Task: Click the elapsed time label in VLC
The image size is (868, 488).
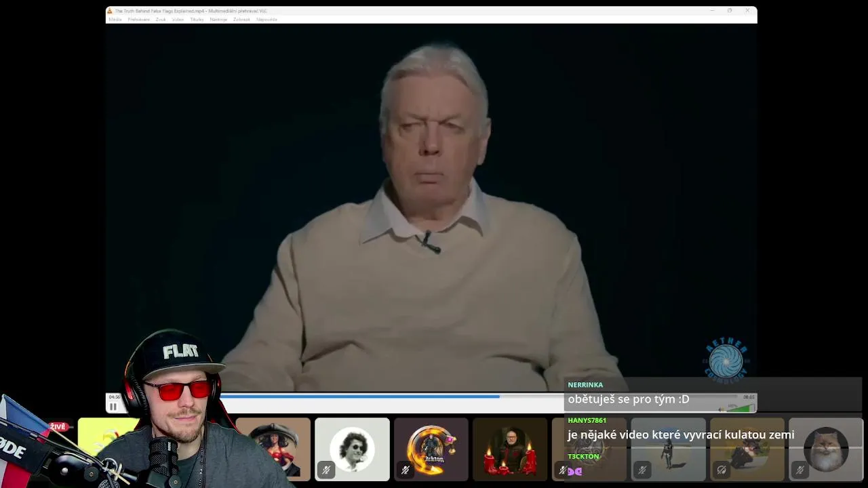Action: [115, 397]
